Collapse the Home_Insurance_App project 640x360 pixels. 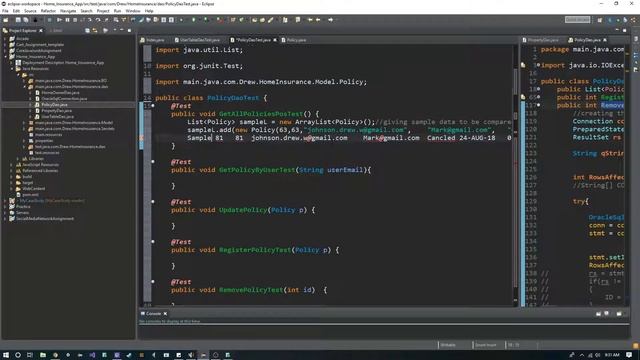(5, 57)
